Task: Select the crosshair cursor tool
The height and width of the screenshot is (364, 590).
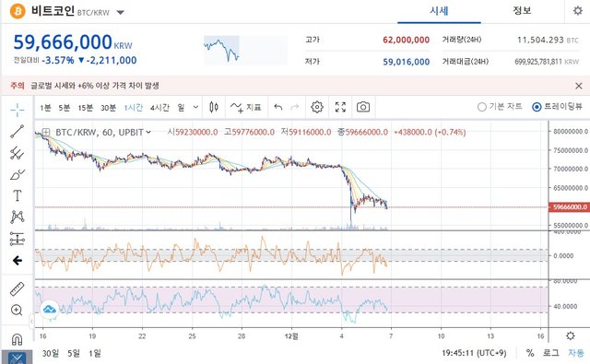Action: 18,110
